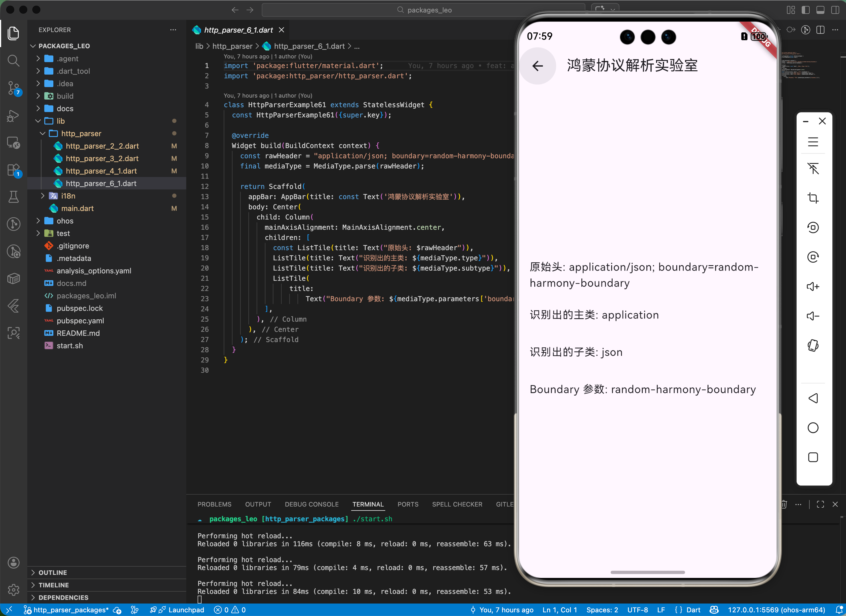Click emulator crop screenshot icon
Screen dimensions: 846x616
[813, 198]
